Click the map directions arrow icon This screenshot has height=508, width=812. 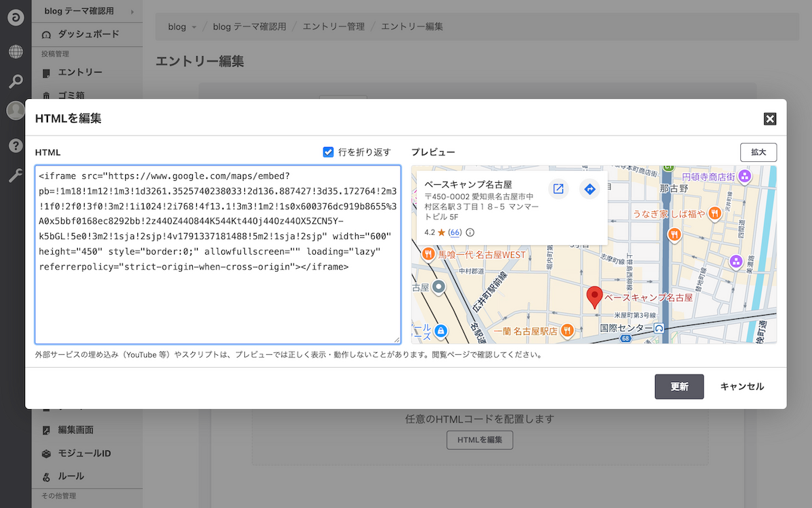coord(589,189)
